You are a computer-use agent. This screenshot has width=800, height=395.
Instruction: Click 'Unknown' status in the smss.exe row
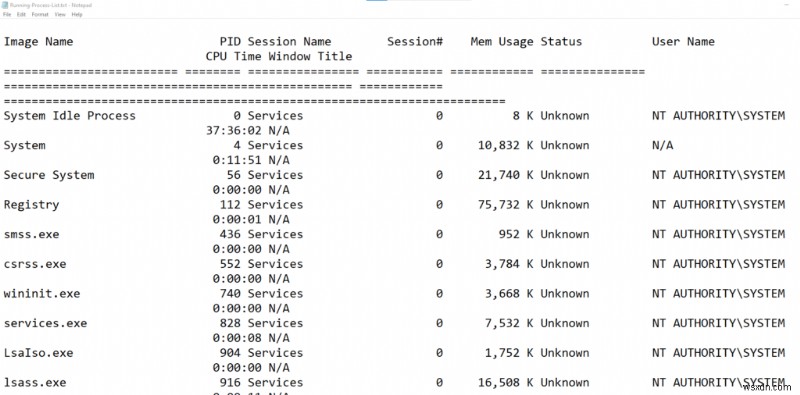coord(565,234)
